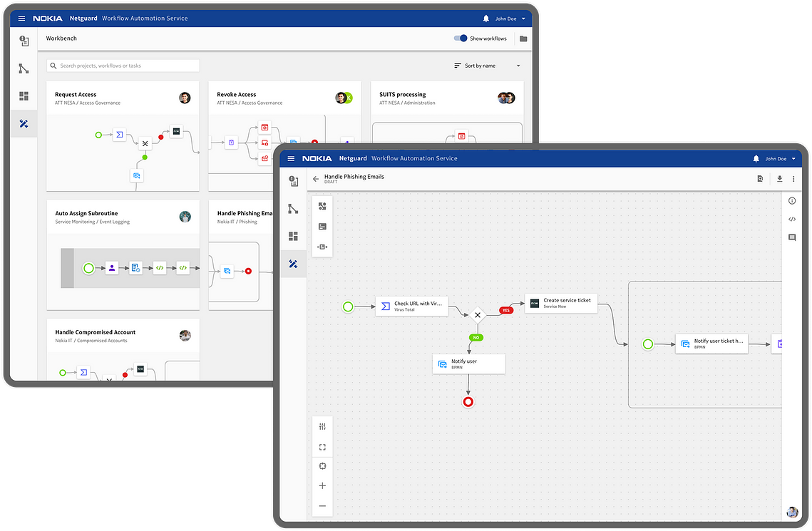812x531 pixels.
Task: Open the info panel icon on the right
Action: (792, 201)
